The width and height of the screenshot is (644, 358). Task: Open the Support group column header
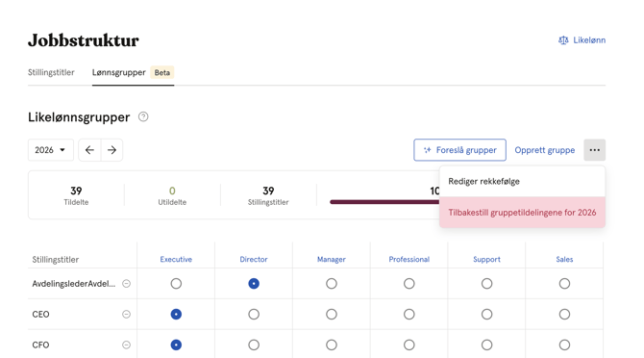coord(486,259)
